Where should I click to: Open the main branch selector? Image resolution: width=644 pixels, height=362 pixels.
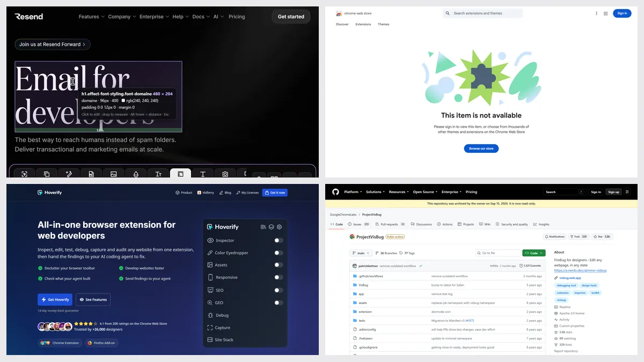(361, 253)
